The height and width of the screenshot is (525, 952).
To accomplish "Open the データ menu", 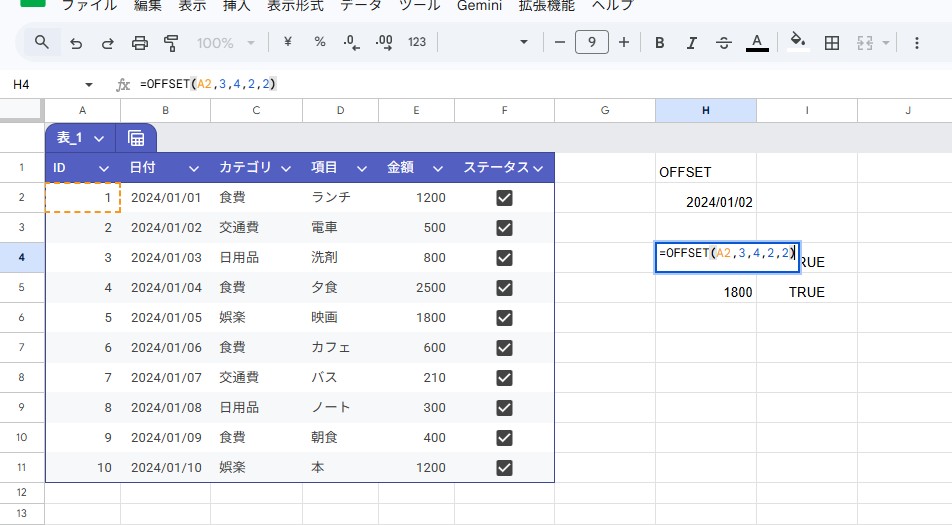I will (360, 6).
